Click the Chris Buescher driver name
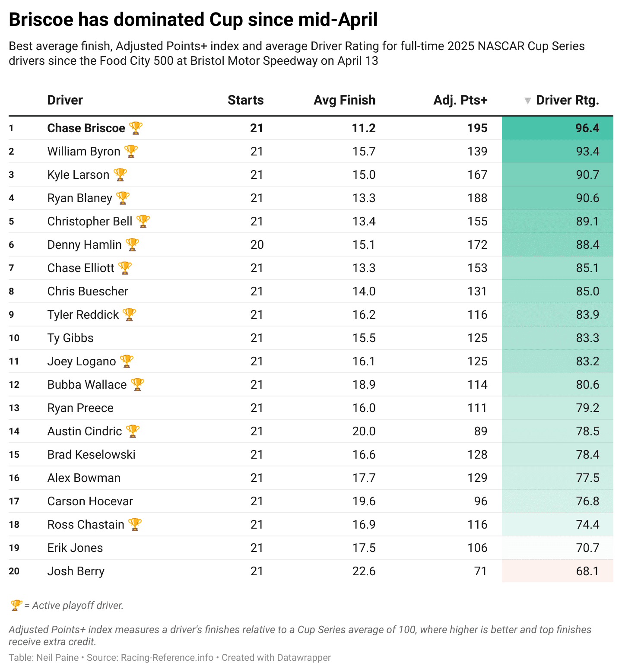This screenshot has height=672, width=622. [88, 291]
